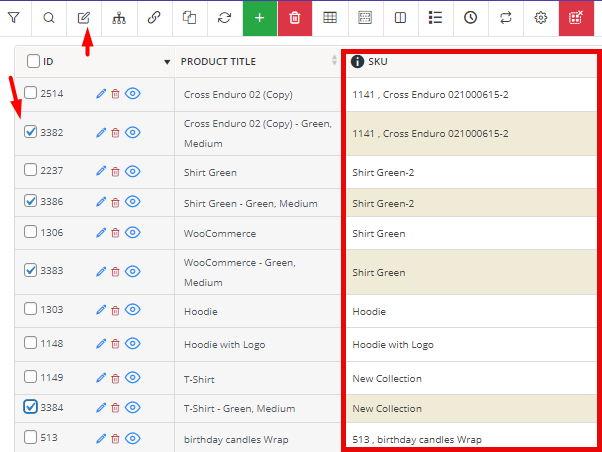Click trash icon for product 3384
The width and height of the screenshot is (602, 452).
coord(115,408)
